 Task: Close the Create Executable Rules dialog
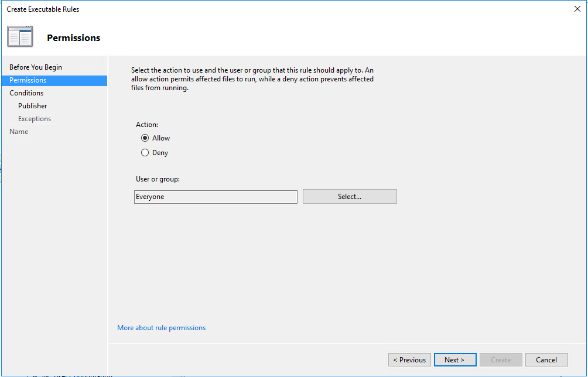577,9
